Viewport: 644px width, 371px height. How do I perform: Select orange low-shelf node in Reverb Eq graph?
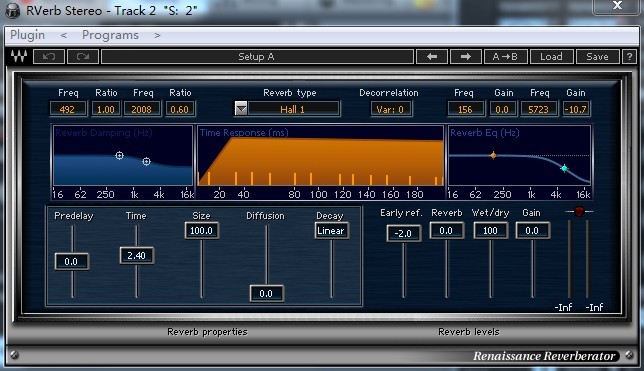[493, 155]
